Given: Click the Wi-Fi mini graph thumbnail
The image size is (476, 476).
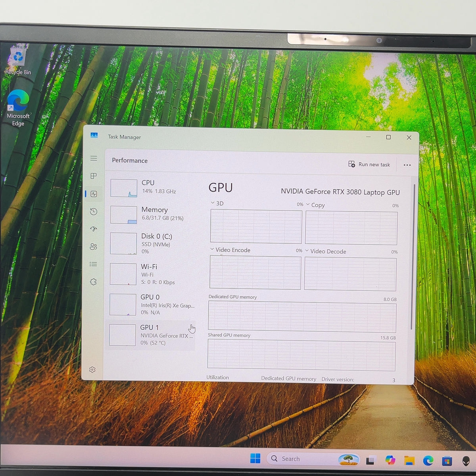Looking at the screenshot, I should coord(123,274).
